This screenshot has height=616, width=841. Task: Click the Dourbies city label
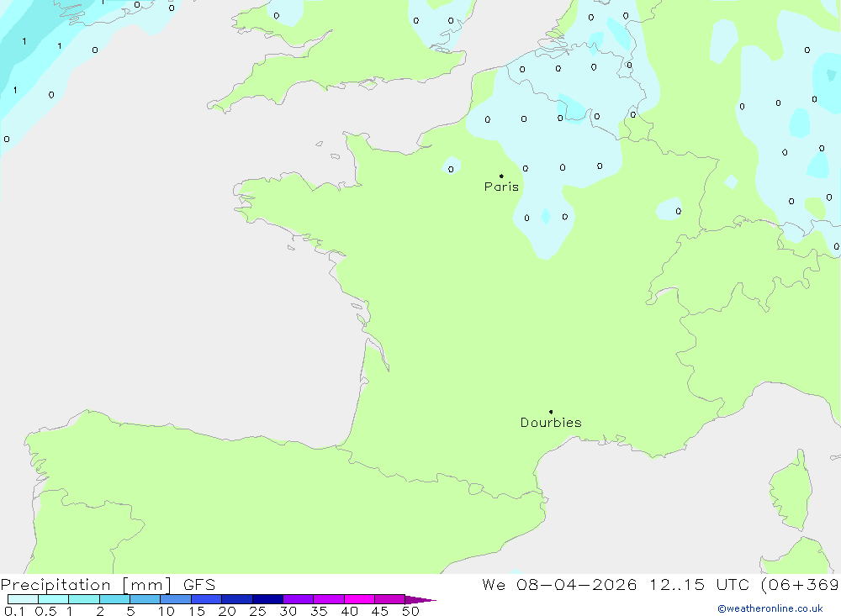click(551, 423)
